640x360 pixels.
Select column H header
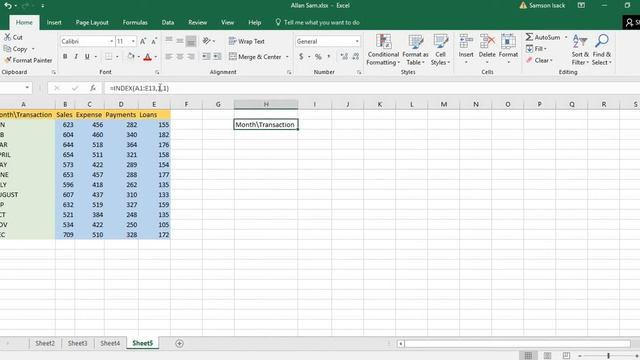pos(266,104)
